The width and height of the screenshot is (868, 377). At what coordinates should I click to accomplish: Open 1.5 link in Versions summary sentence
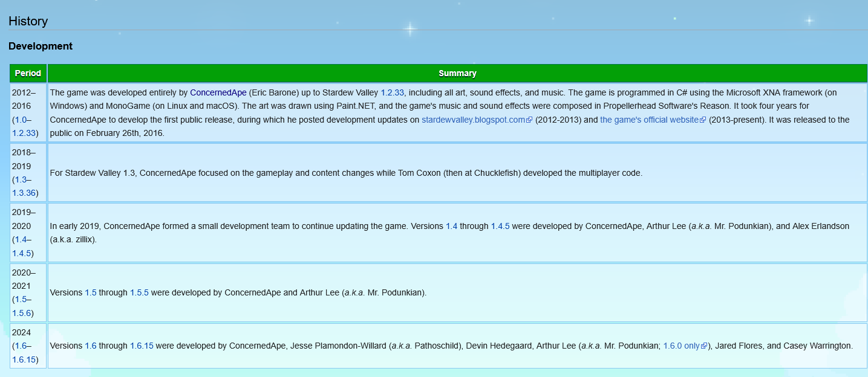(x=91, y=292)
